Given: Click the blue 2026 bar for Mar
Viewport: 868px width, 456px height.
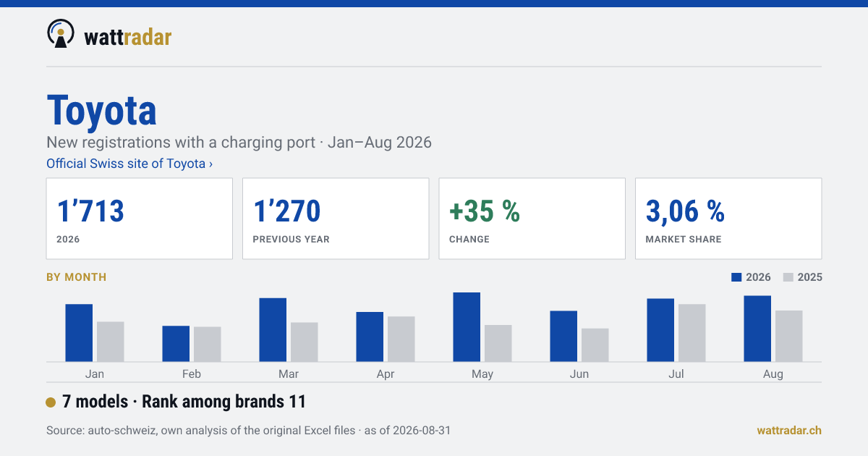Looking at the screenshot, I should (x=273, y=330).
